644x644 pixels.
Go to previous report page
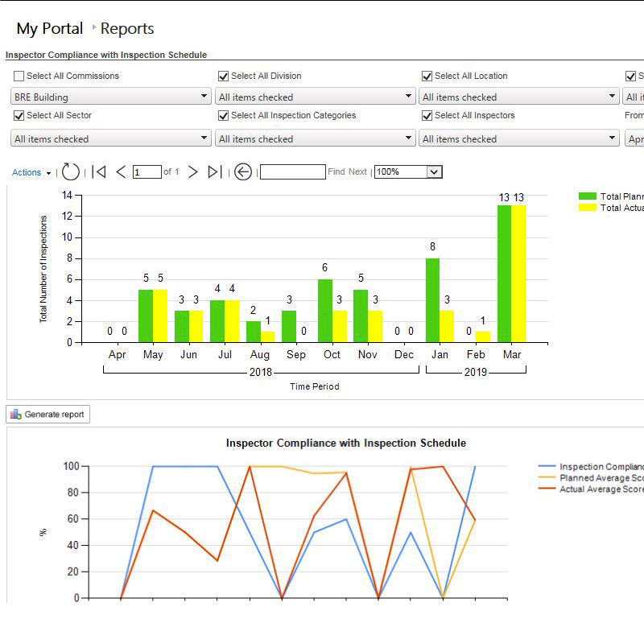[x=121, y=171]
